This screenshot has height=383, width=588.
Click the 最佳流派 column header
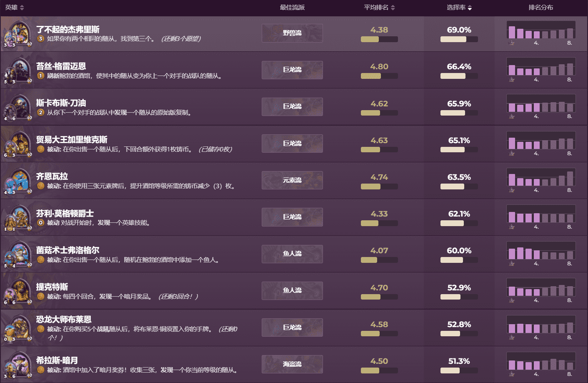292,8
